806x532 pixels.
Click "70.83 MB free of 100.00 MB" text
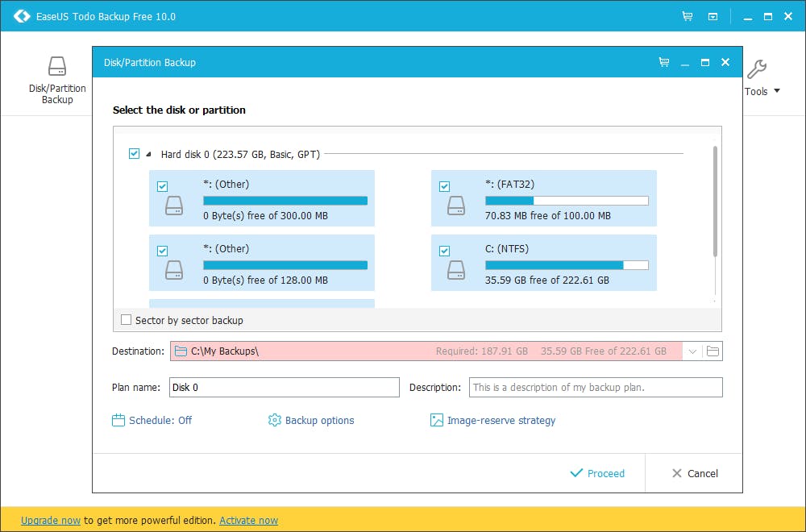click(x=548, y=216)
